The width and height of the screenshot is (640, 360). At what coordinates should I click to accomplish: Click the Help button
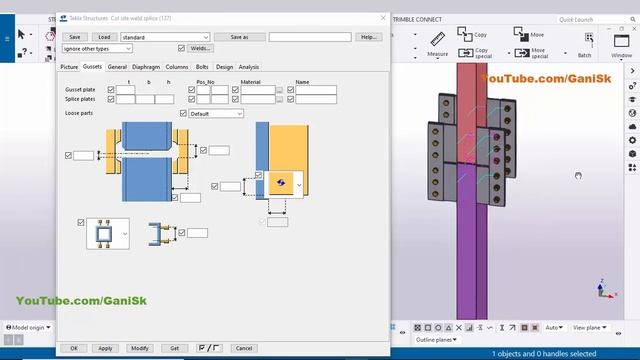pyautogui.click(x=369, y=37)
